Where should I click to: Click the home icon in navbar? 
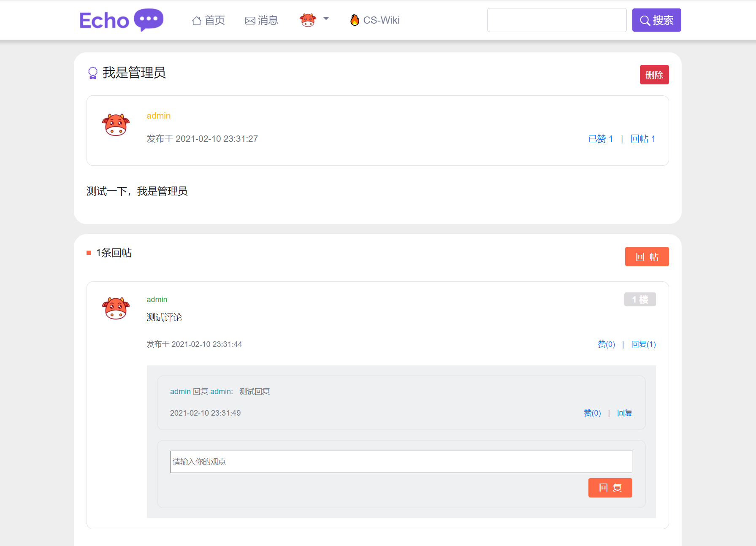pyautogui.click(x=196, y=21)
